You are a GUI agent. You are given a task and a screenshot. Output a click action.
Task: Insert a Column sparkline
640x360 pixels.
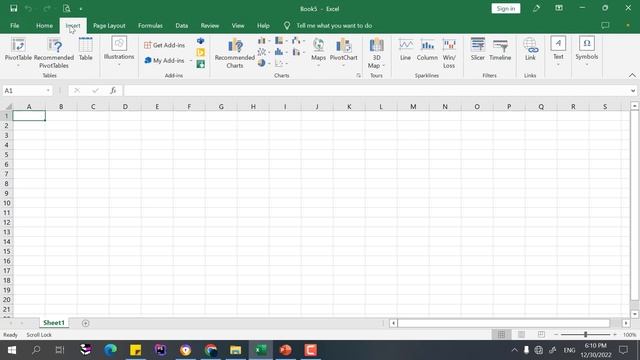coord(427,49)
